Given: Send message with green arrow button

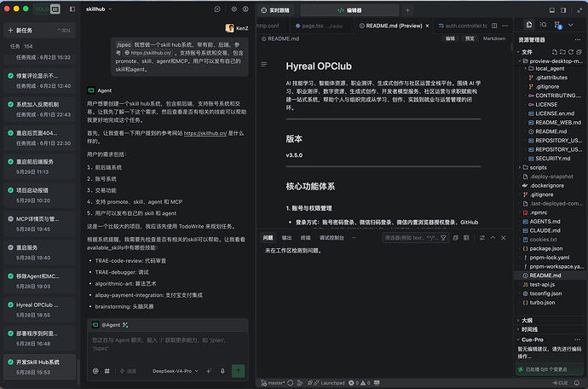Looking at the screenshot, I should pyautogui.click(x=238, y=371).
